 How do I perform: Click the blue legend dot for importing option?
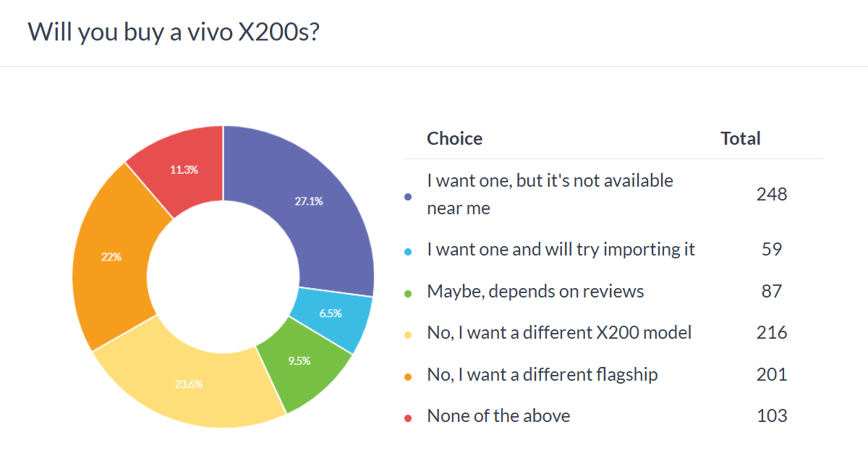click(x=409, y=251)
